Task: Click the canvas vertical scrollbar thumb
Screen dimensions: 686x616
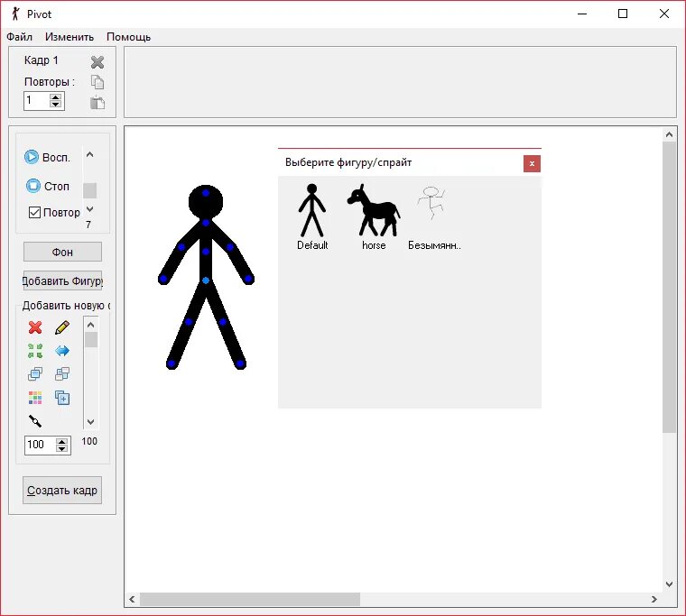Action: coord(669,287)
